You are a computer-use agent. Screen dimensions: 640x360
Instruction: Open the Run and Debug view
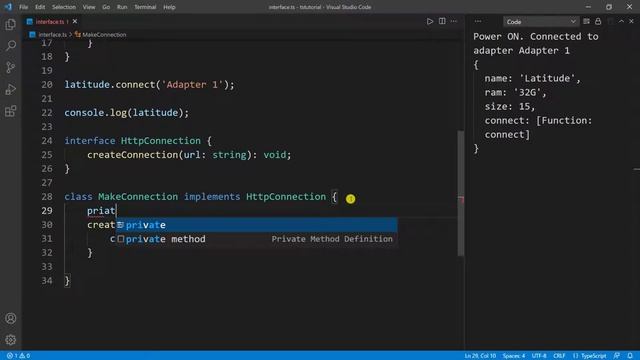[x=11, y=89]
